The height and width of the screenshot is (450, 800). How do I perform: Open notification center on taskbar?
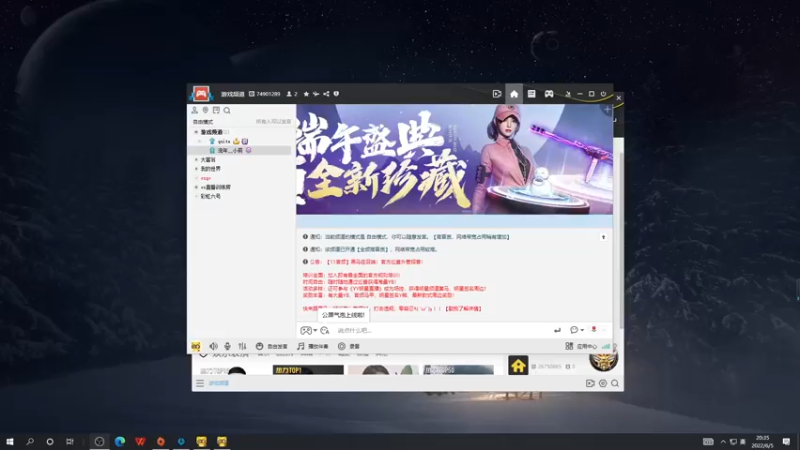tap(786, 441)
